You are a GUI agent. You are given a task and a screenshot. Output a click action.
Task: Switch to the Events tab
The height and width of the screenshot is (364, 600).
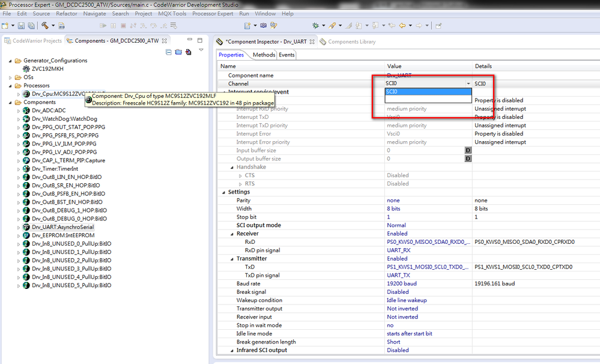(286, 55)
